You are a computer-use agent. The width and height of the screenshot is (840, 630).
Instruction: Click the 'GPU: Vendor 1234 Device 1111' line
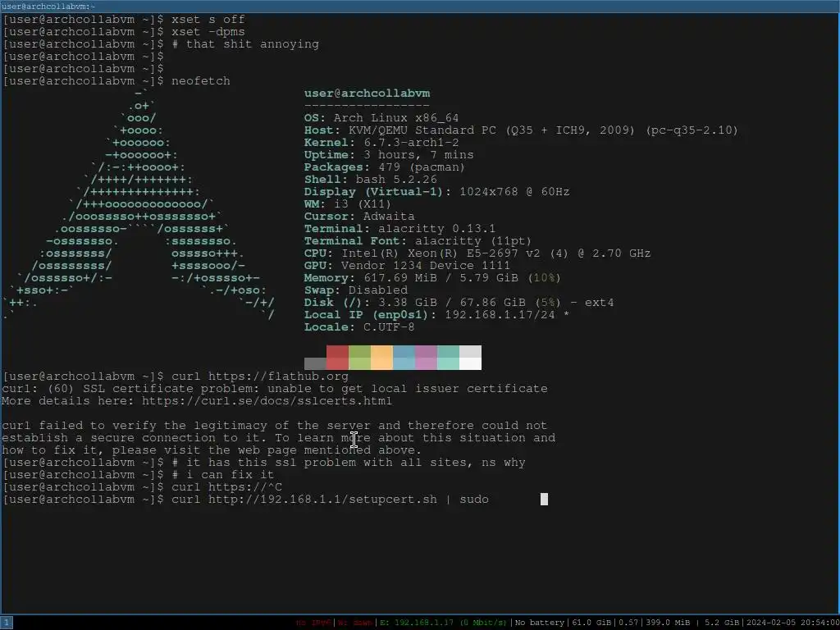pos(407,266)
